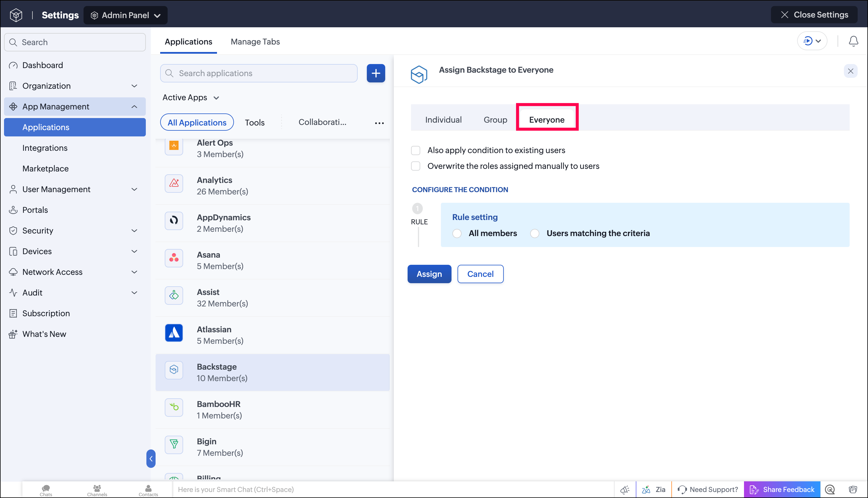Expand the User Management section
This screenshot has width=868, height=498.
coord(134,190)
